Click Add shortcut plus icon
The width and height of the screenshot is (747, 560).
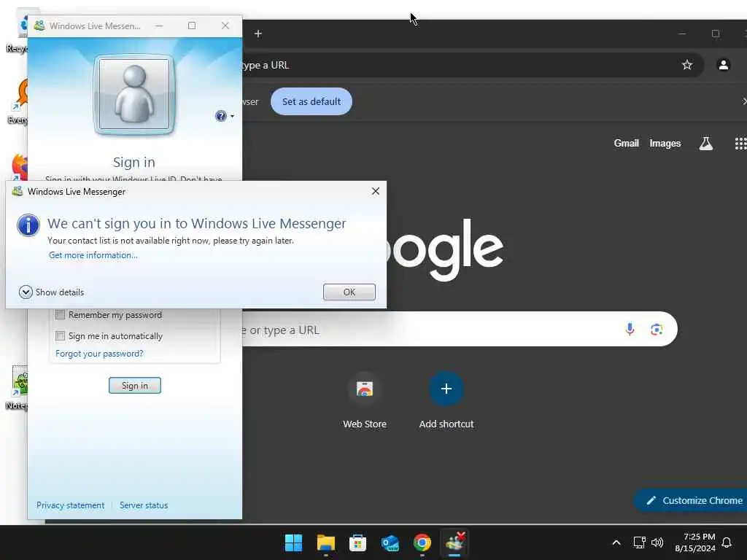pos(446,389)
